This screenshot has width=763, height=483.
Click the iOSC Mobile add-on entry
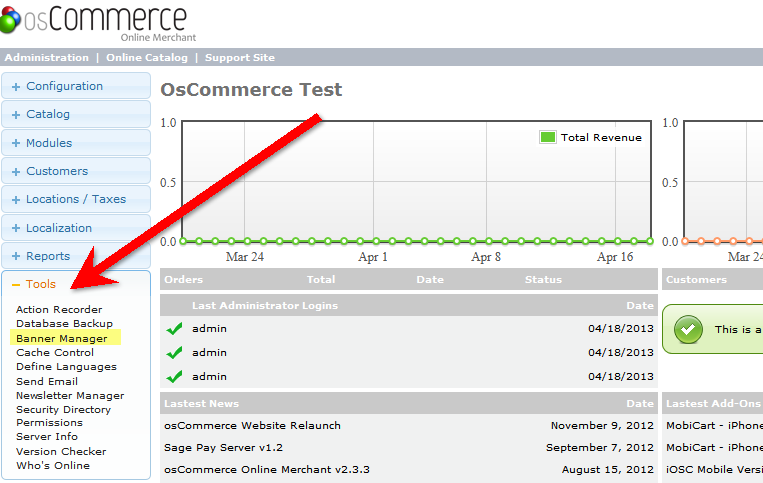click(714, 469)
